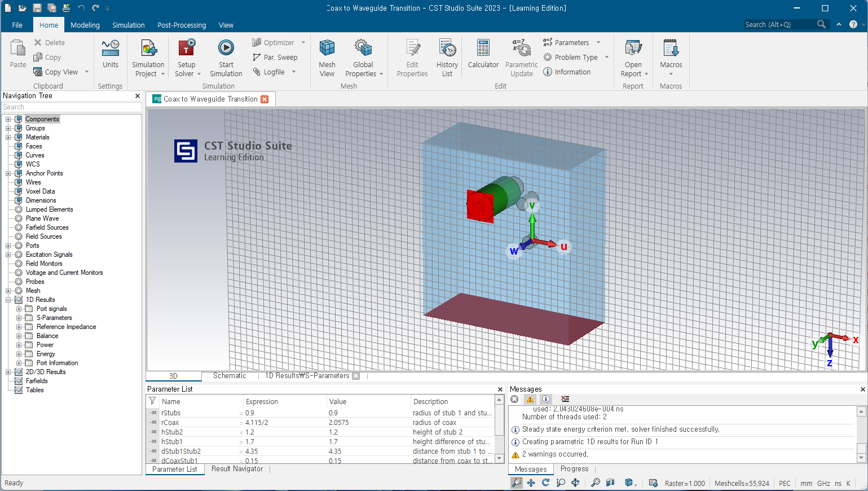Screen dimensions: 868x491
Task: Click the clear messages icon
Action: (x=565, y=399)
